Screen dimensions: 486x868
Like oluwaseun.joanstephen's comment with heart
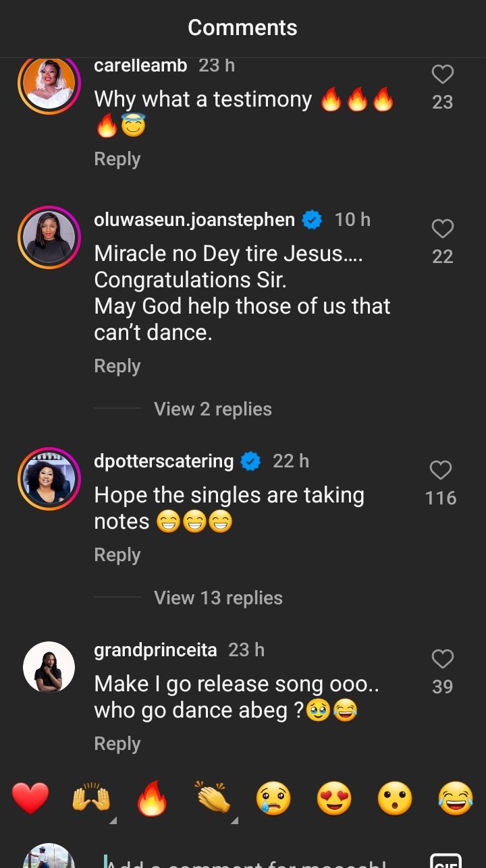click(x=442, y=229)
